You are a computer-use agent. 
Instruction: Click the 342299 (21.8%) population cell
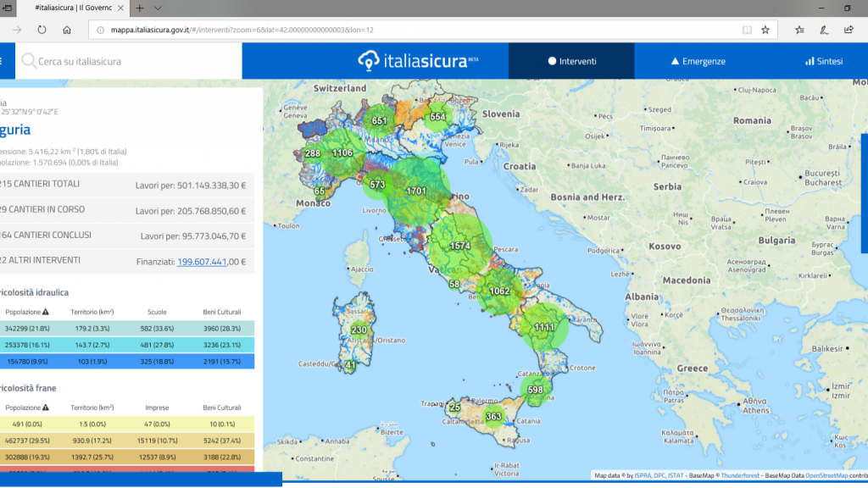[x=26, y=329]
